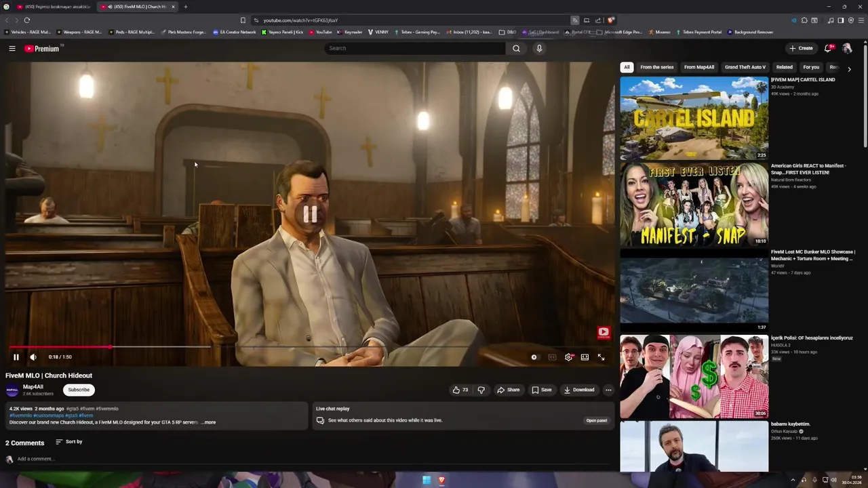Open the İçerik Polisi video title
This screenshot has width=868, height=488.
coord(812,338)
